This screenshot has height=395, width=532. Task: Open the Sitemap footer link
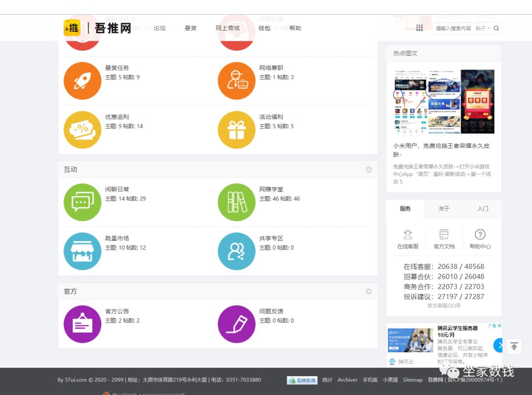[413, 380]
